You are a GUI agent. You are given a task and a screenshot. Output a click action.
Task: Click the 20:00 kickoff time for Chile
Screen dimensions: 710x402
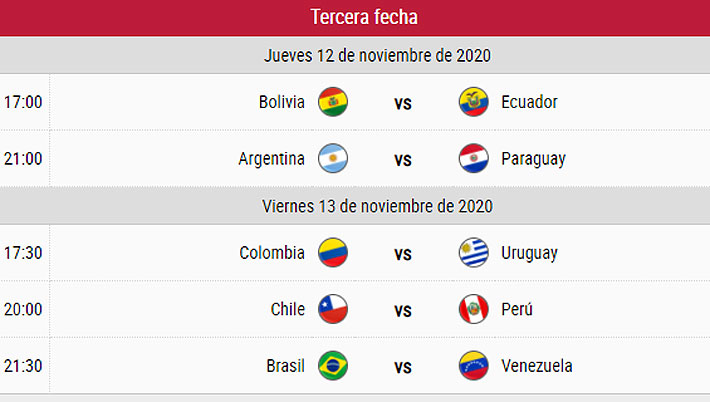22,309
